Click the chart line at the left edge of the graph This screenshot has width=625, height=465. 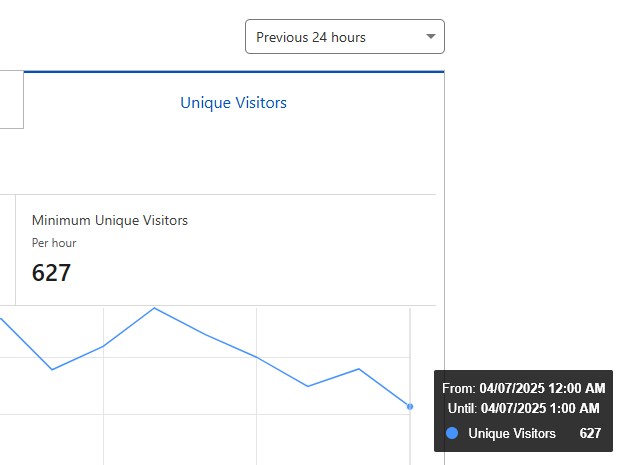(3, 321)
